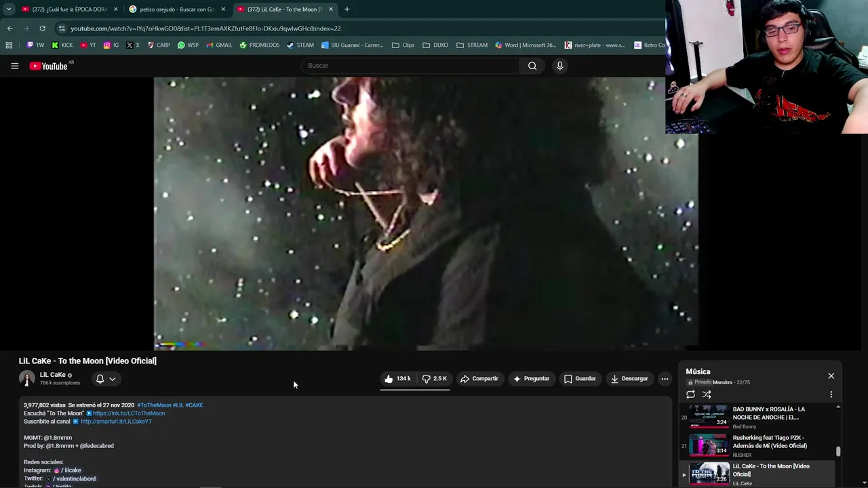The height and width of the screenshot is (488, 868).
Task: Focus the Buscar search field
Action: point(410,66)
